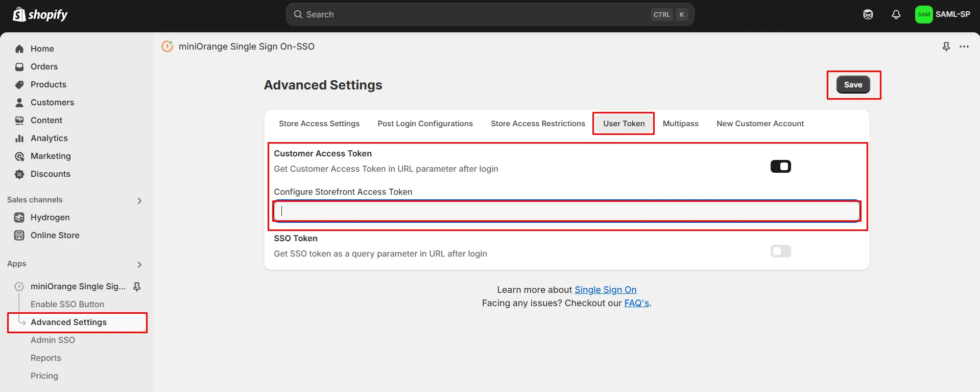The width and height of the screenshot is (980, 392).
Task: Click the Discounts label in sidebar
Action: 51,174
